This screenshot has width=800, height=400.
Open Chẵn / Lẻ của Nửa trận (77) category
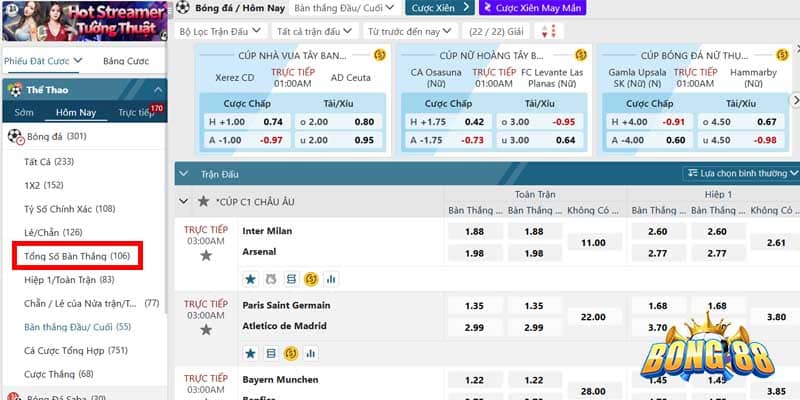click(x=91, y=304)
